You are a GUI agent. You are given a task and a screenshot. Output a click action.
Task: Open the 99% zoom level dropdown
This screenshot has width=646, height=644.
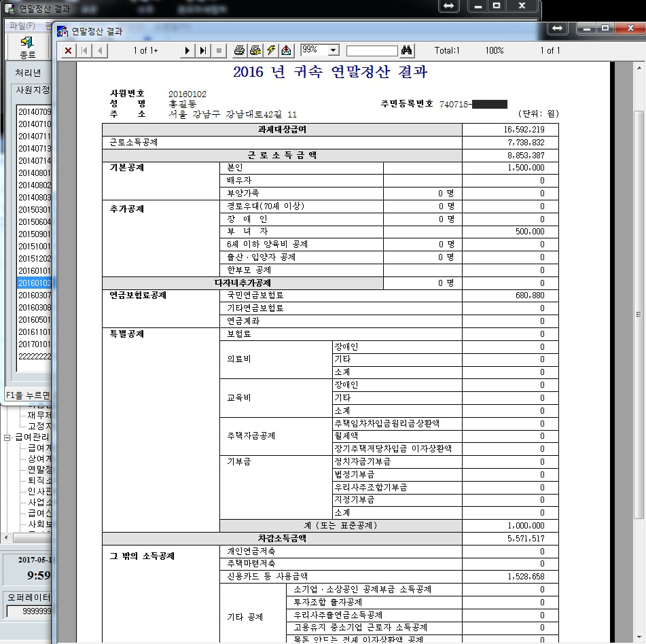click(x=334, y=50)
